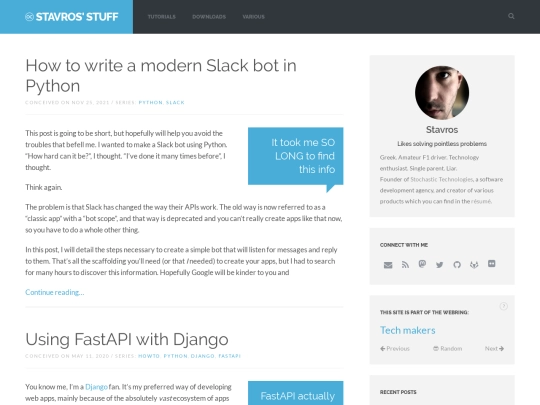Screen dimensions: 540x405
Task: Select HOWTO tag under FastAPI post
Action: 149,356
